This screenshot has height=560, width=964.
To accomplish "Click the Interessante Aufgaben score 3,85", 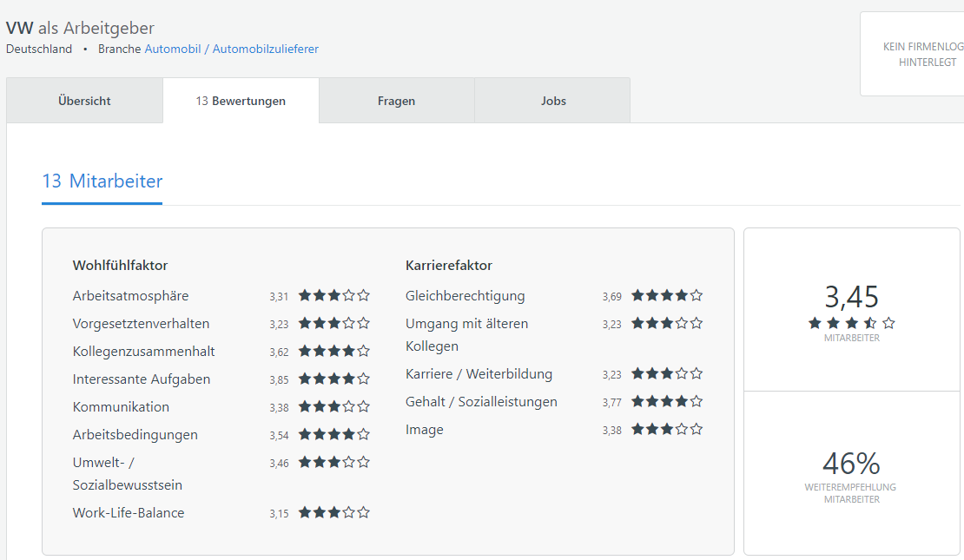I will (x=279, y=380).
